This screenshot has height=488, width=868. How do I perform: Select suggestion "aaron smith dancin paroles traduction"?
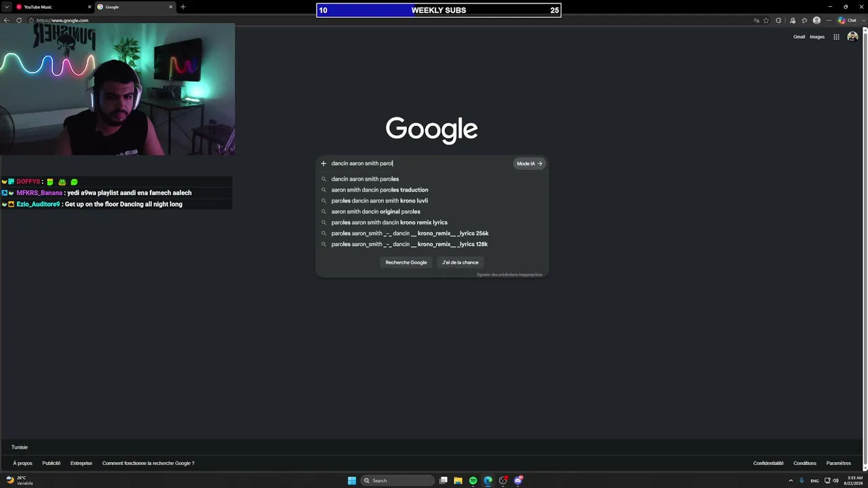tap(432, 190)
